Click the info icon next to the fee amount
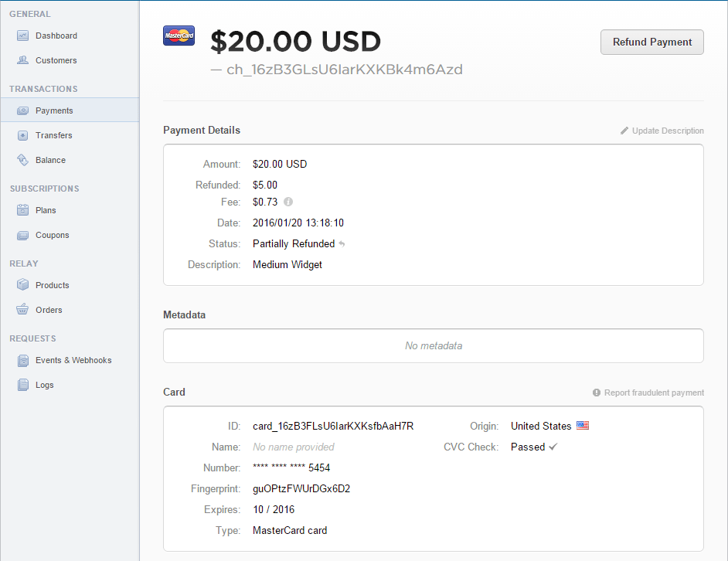This screenshot has width=728, height=561. 290,203
